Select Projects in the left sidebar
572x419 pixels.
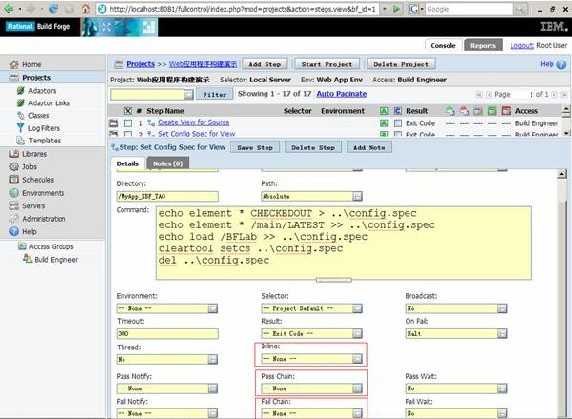36,78
